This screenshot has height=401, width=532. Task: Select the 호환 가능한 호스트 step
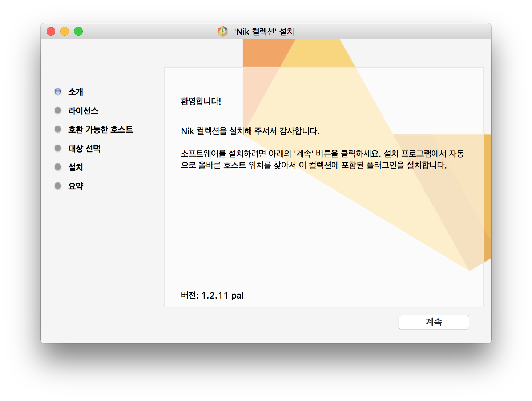[x=101, y=129]
